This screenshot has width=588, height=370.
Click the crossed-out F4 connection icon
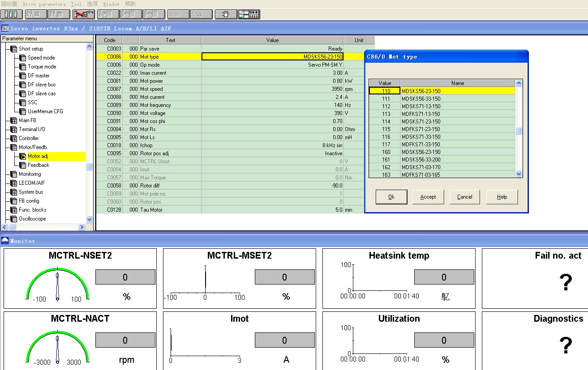point(83,14)
